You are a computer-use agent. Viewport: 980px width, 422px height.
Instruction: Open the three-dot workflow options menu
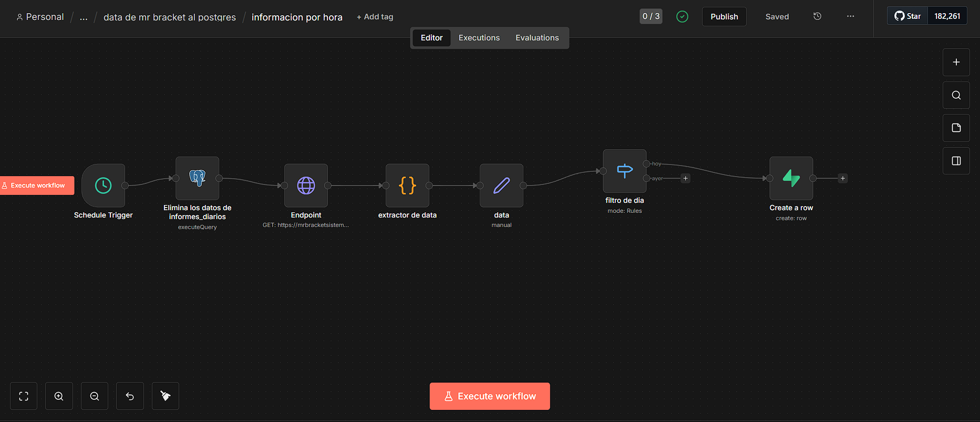(x=850, y=16)
